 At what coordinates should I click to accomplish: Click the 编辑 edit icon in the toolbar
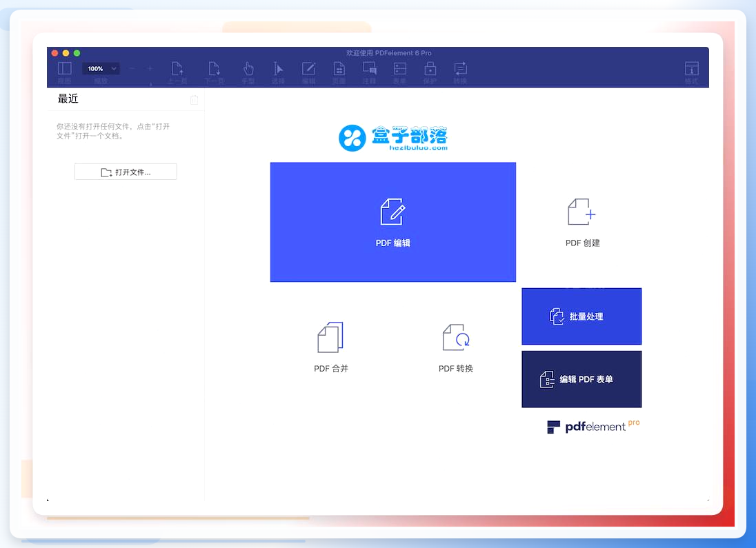(308, 68)
